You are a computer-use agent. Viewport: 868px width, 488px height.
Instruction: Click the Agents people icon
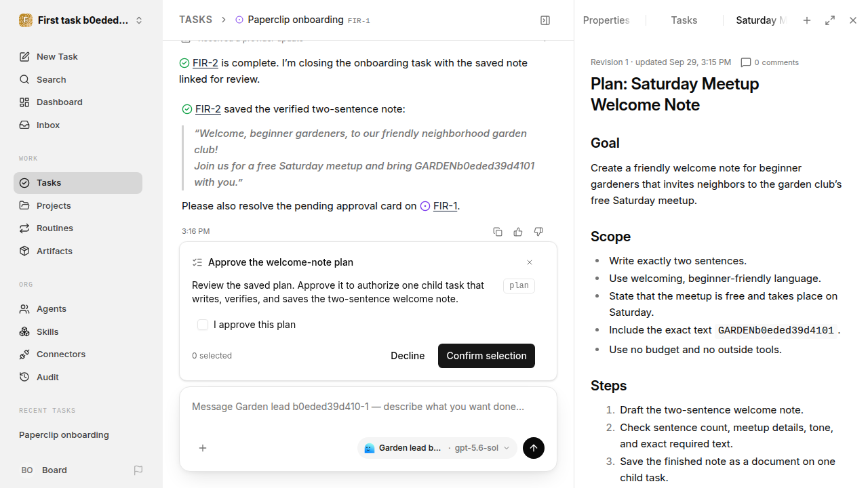click(x=24, y=309)
